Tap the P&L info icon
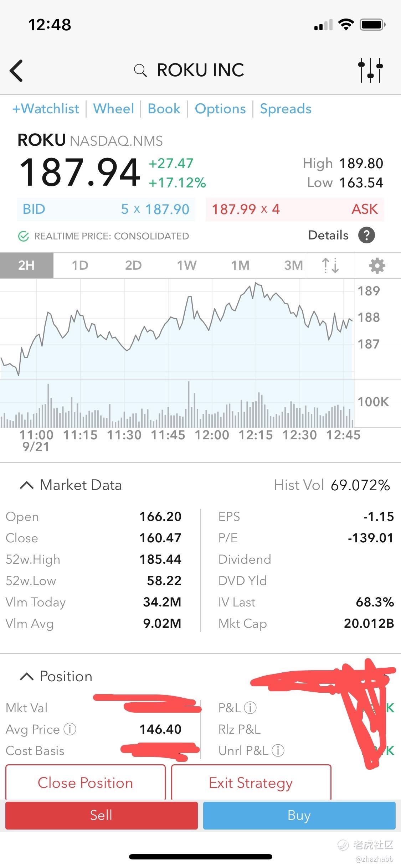The image size is (401, 868). coord(250,708)
